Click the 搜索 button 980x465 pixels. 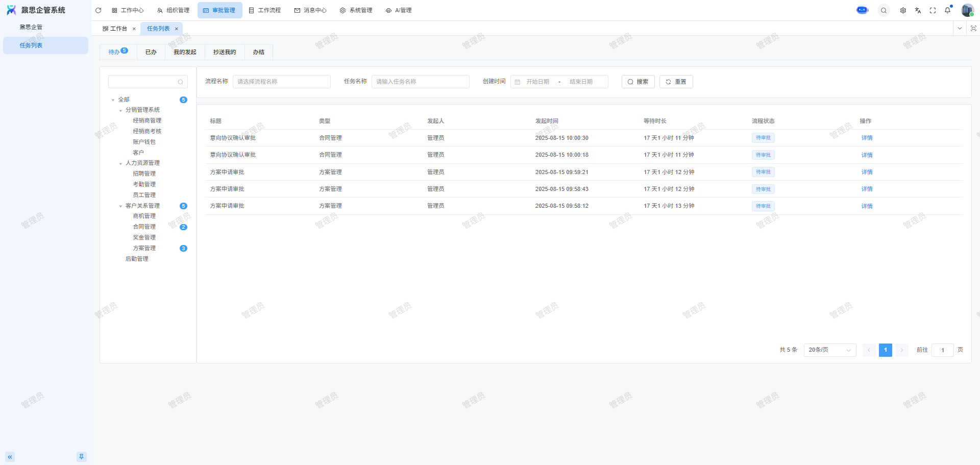[x=638, y=82]
